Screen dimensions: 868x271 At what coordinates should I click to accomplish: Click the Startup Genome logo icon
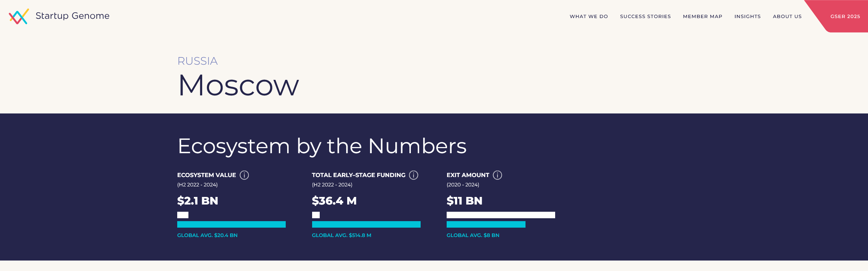coord(19,16)
